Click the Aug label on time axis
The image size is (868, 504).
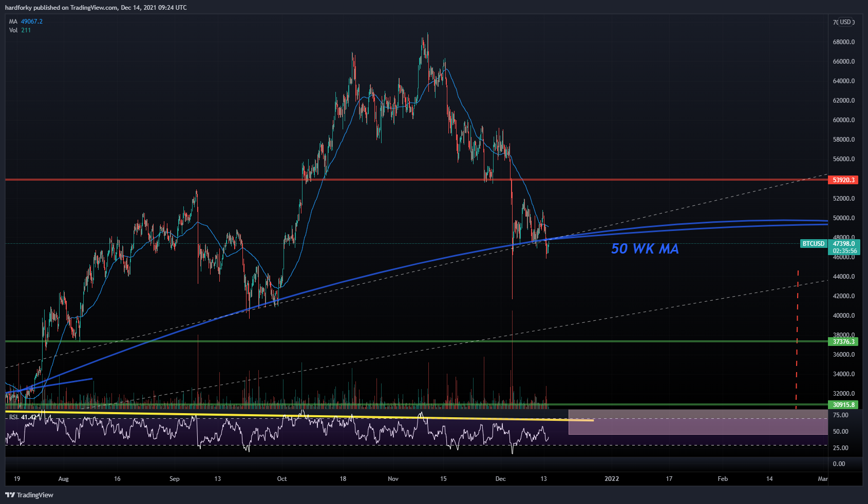[63, 479]
